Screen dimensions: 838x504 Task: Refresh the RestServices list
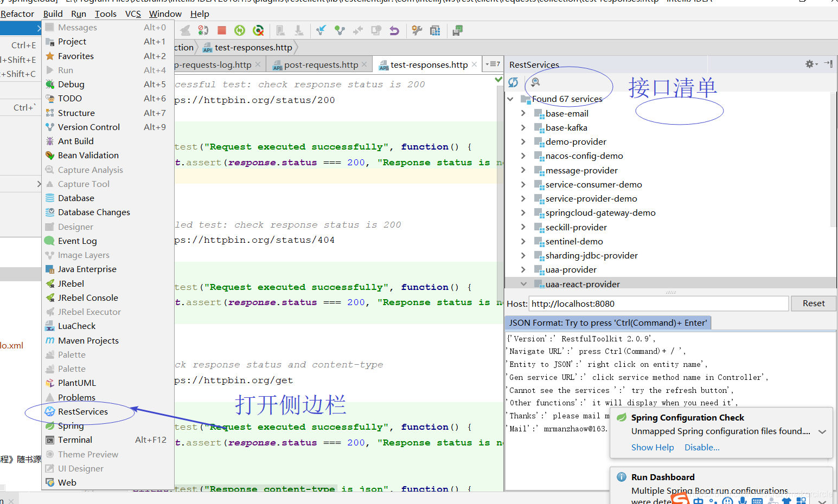pyautogui.click(x=513, y=82)
